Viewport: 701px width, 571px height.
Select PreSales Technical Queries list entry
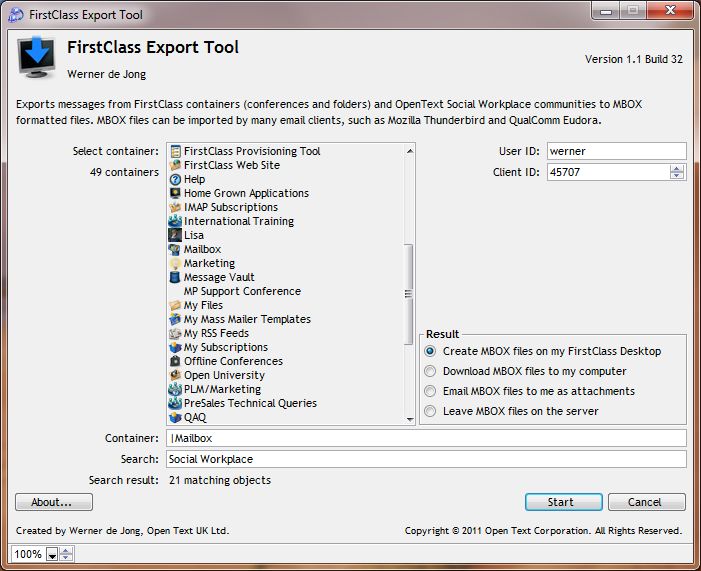point(250,403)
